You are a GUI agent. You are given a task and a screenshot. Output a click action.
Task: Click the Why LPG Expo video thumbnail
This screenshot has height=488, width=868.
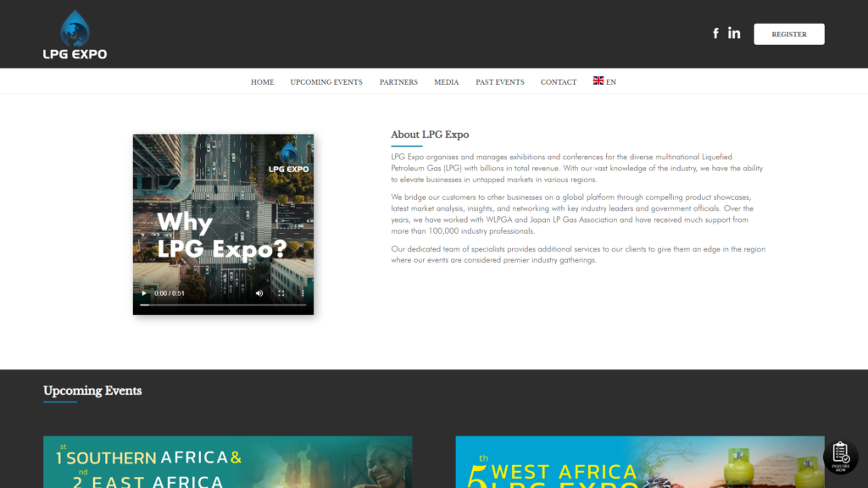pos(223,224)
